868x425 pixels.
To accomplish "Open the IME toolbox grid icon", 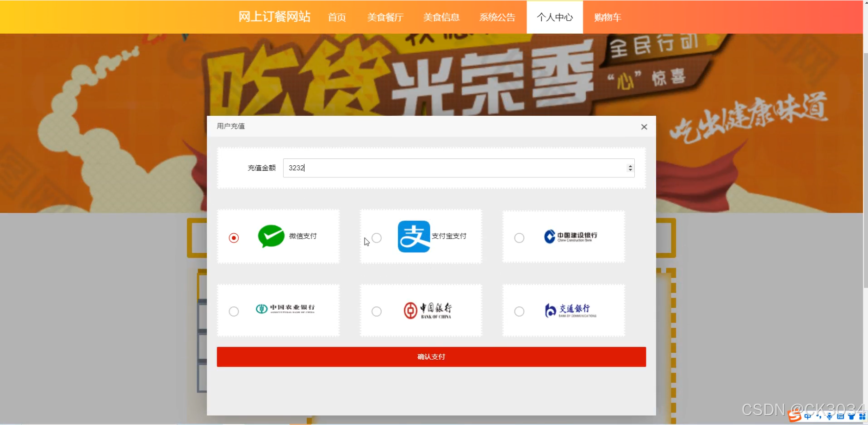I will (862, 416).
